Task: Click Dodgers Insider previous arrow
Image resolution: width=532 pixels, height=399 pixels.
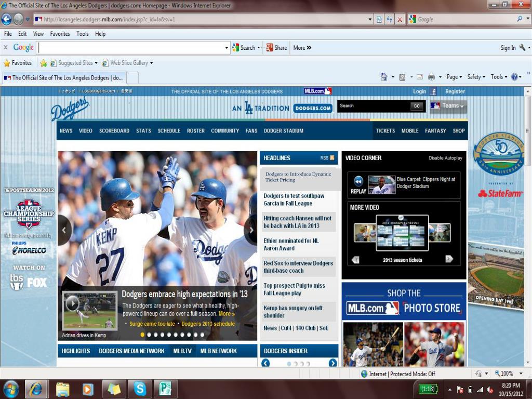Action: point(265,363)
